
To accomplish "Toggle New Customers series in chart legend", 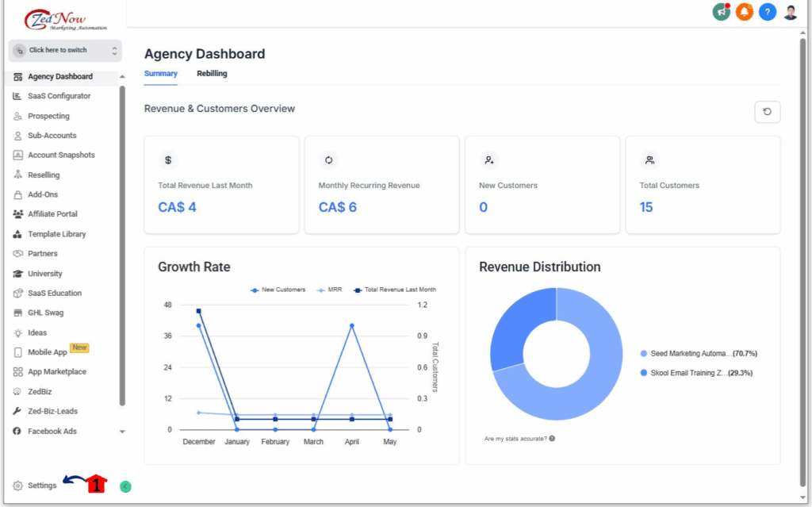I will tap(278, 290).
